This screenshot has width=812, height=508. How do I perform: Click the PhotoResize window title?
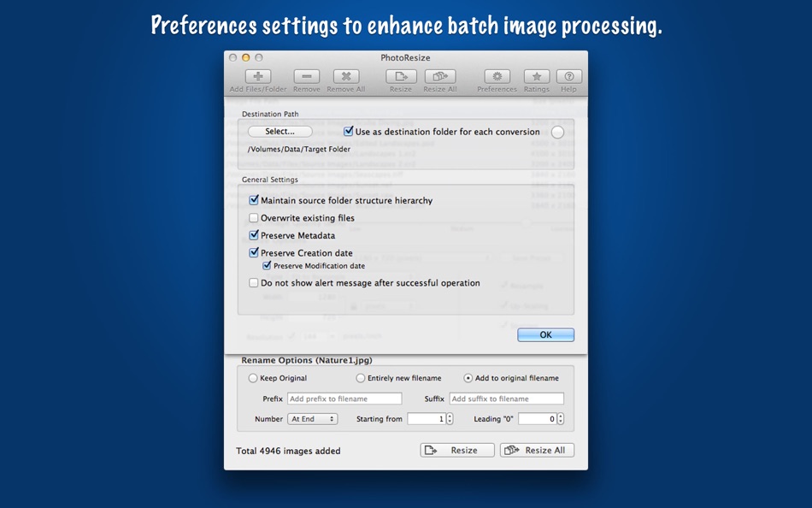405,57
